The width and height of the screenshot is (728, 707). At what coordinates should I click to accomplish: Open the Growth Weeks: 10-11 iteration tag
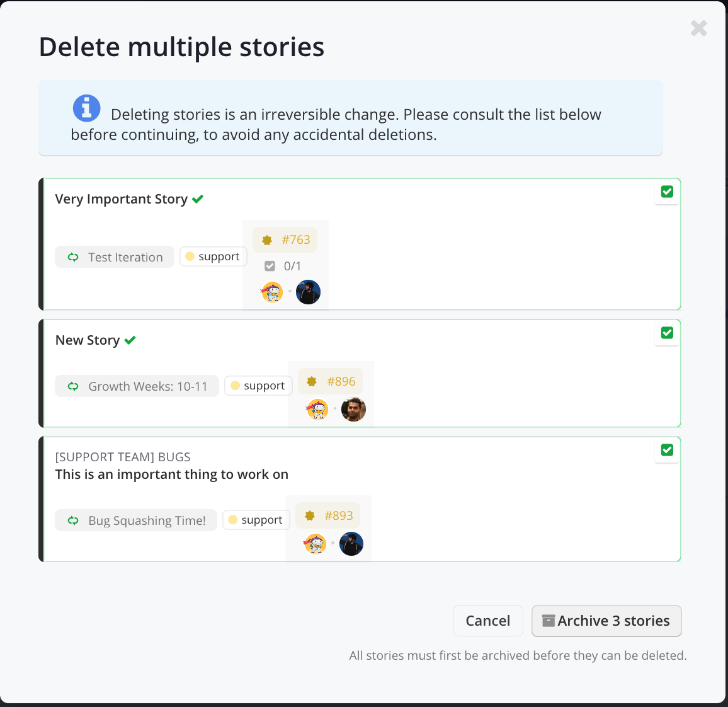tap(137, 386)
